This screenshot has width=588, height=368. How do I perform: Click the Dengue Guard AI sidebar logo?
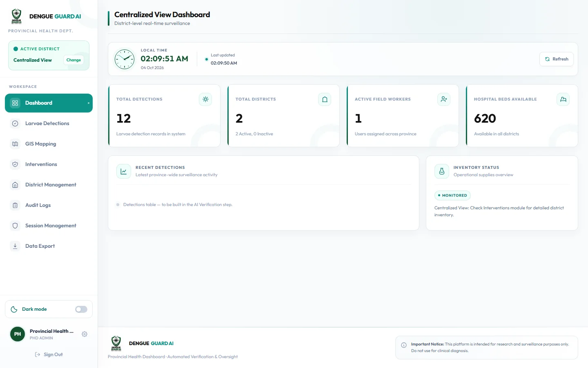click(16, 16)
